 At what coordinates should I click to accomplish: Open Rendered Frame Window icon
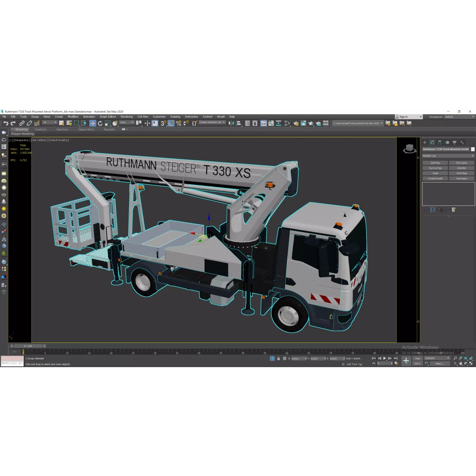coord(304,123)
